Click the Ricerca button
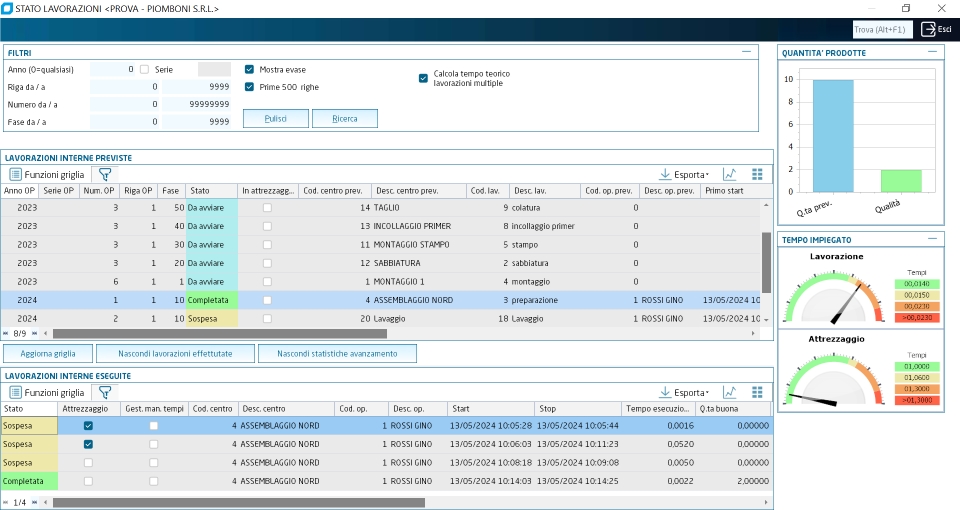 click(345, 119)
